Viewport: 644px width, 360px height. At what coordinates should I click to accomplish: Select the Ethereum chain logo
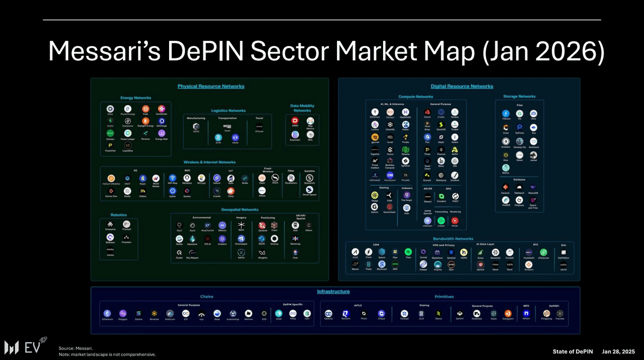[107, 313]
